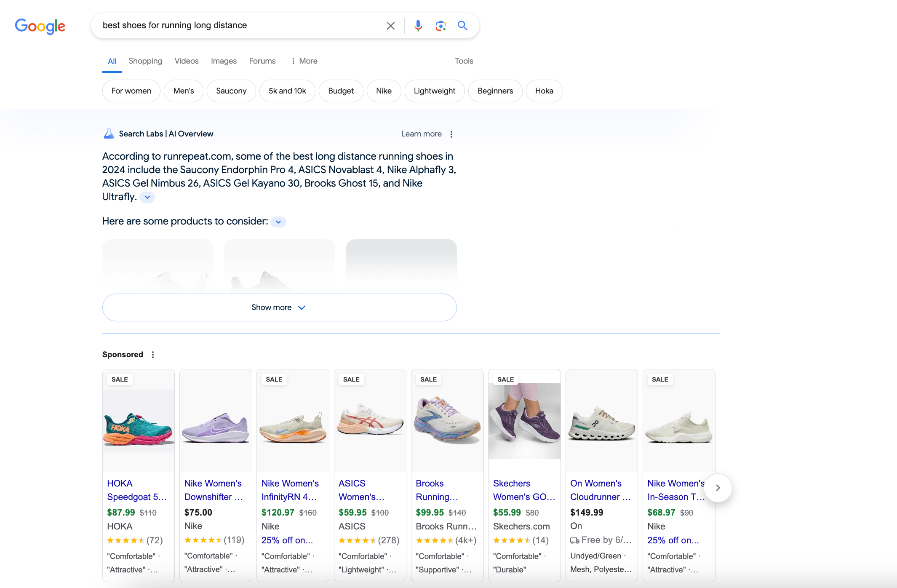Click the $75.00 Downshifter price
Viewport: 897px width, 588px height.
click(x=198, y=513)
